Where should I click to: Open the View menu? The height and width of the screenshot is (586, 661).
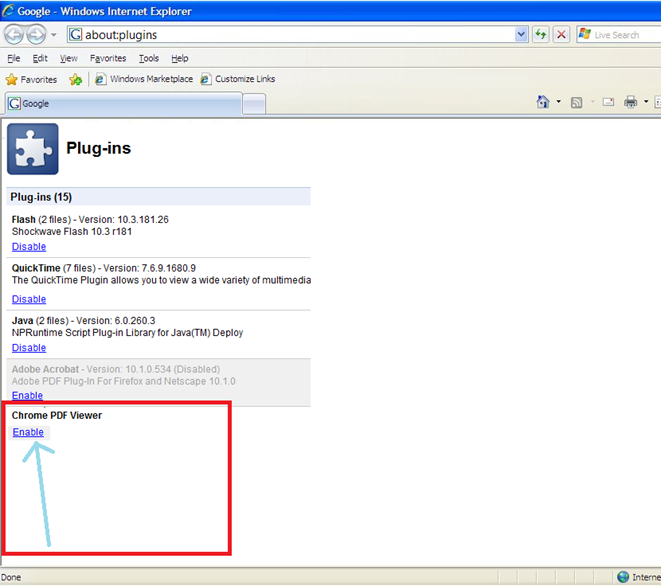point(68,58)
